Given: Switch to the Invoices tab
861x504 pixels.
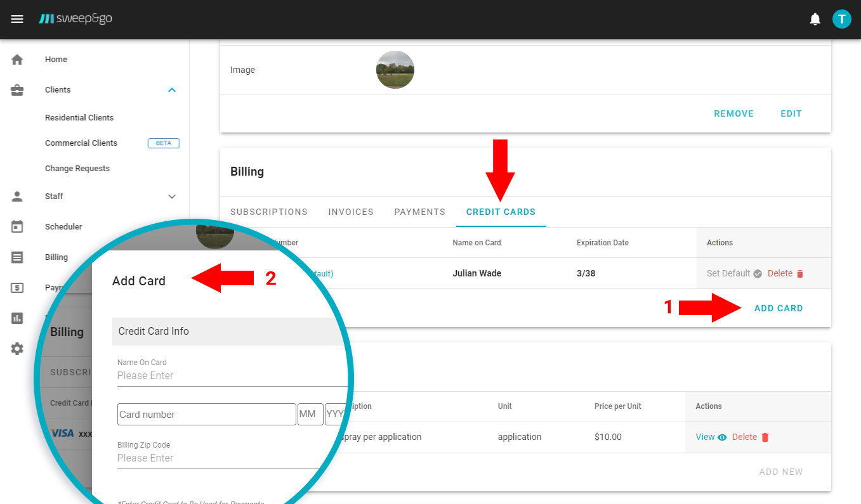Looking at the screenshot, I should point(351,212).
